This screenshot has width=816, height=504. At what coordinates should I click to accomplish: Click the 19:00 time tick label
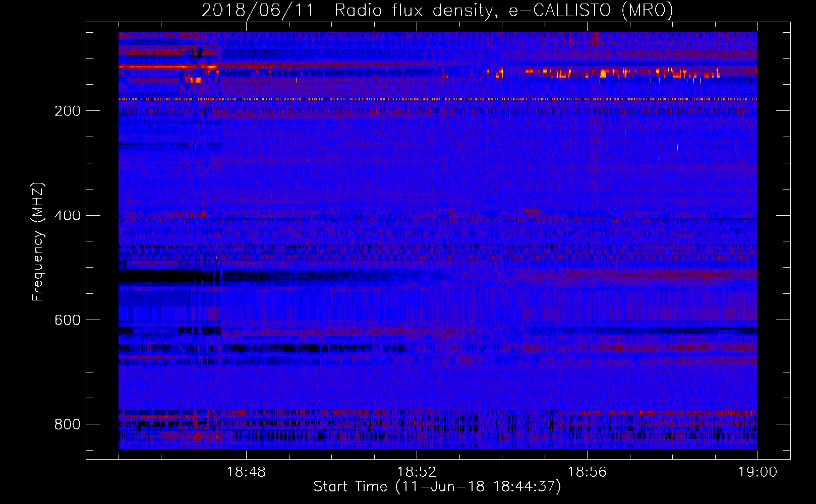(757, 472)
